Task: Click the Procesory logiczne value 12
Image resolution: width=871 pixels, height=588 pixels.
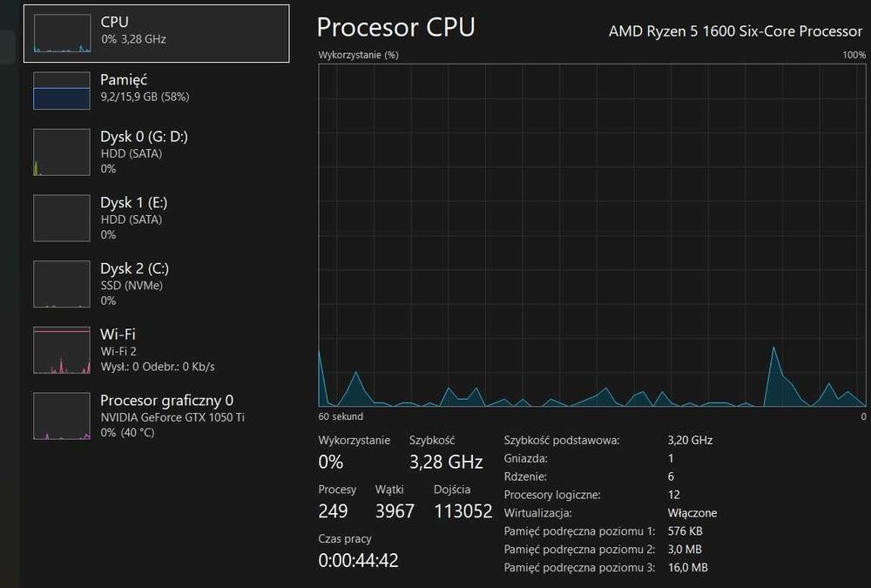Action: [673, 495]
